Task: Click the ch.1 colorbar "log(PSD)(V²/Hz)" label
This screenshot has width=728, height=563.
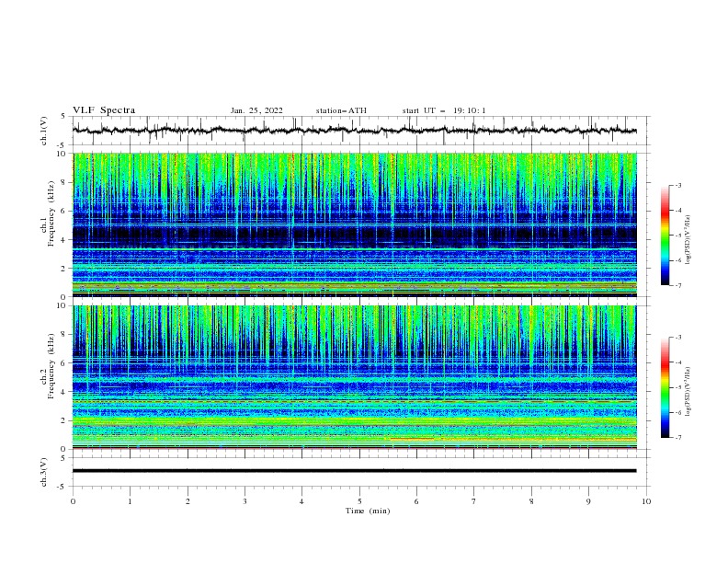Action: pos(688,240)
